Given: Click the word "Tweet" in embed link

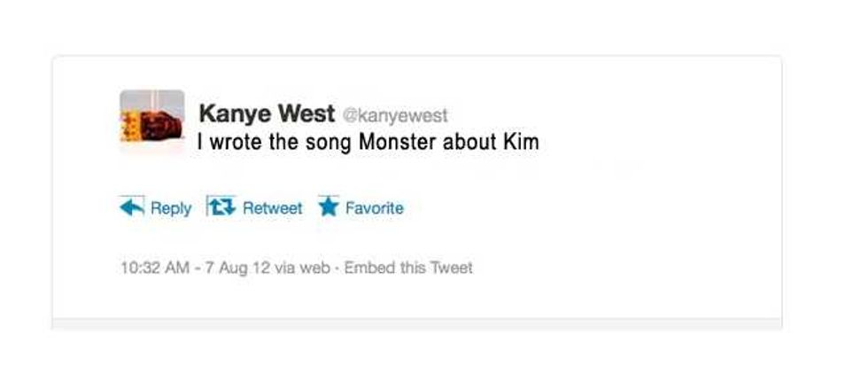Looking at the screenshot, I should click(452, 268).
